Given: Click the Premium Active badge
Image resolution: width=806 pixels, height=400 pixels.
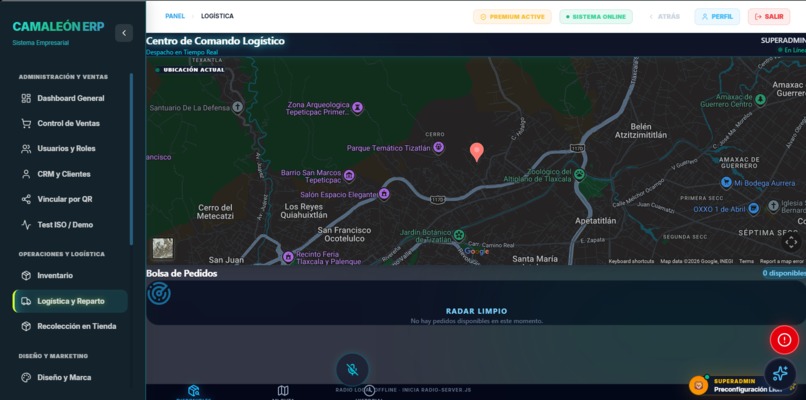Looking at the screenshot, I should click(512, 16).
